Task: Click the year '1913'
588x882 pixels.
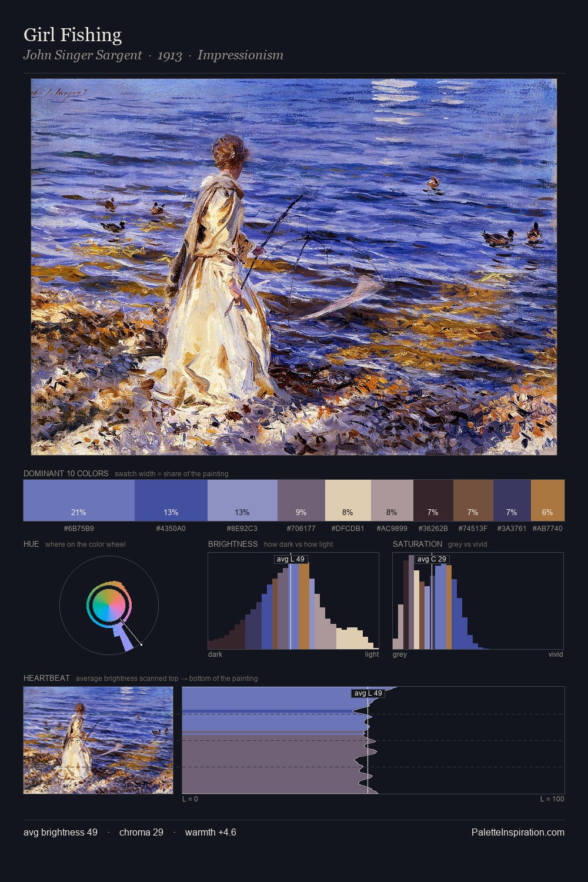Action: 170,55
